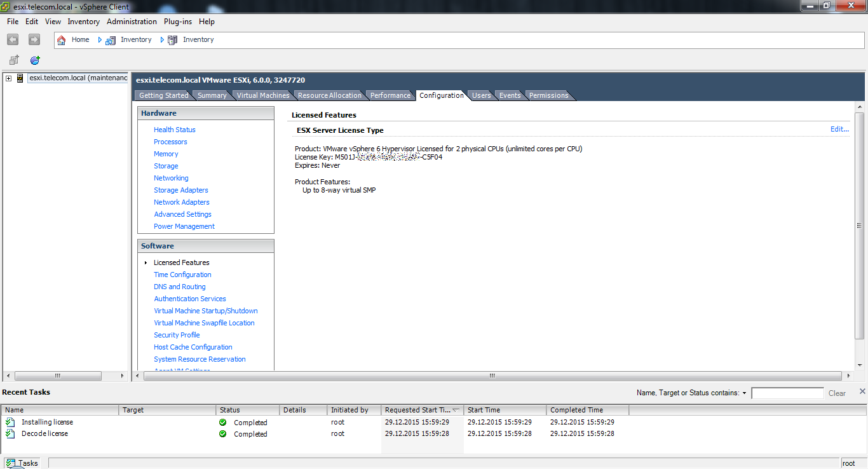Open Virtual Machine Startup/Shutdown link
868x469 pixels.
206,311
